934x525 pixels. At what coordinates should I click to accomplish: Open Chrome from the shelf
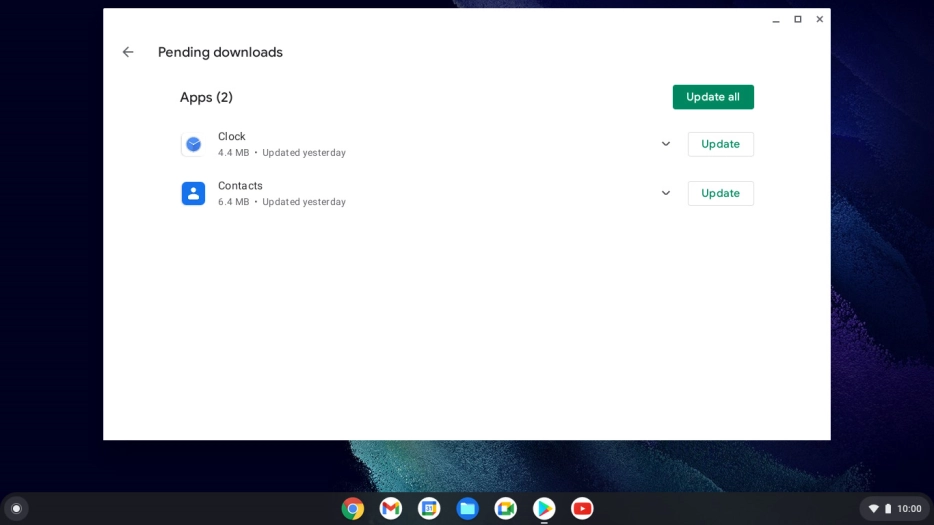[x=353, y=508]
